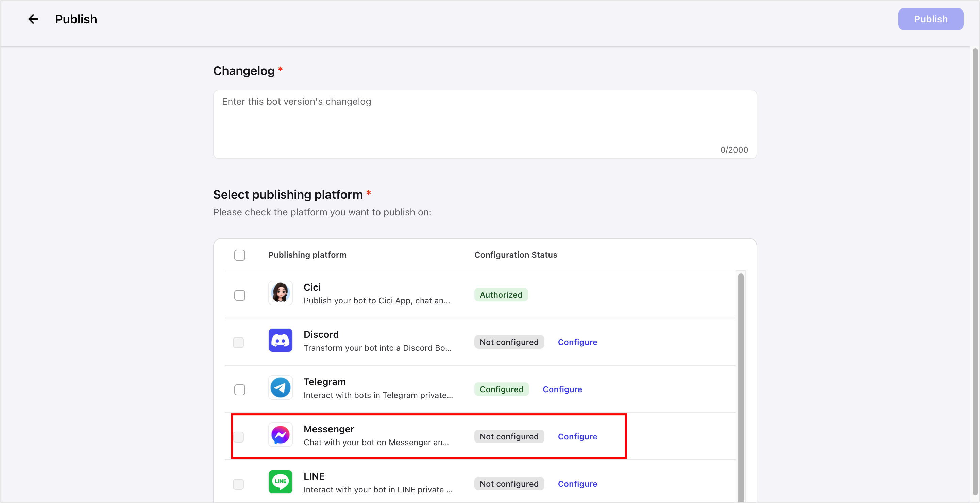Check the Telegram platform checkbox

(x=240, y=390)
